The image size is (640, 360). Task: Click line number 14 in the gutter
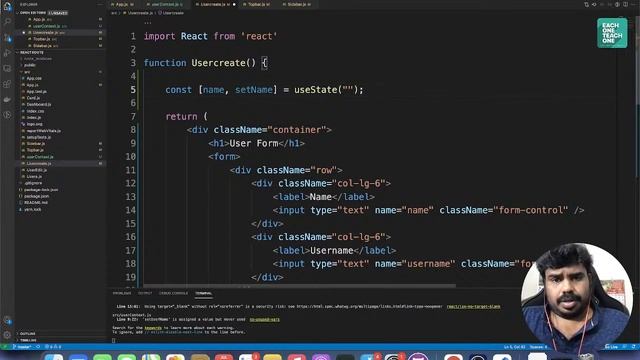coord(130,210)
